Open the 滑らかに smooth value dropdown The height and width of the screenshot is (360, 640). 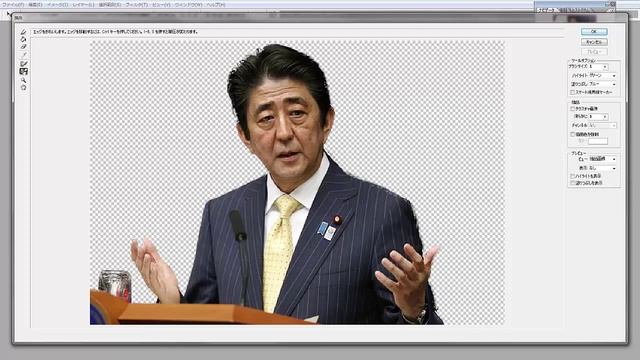click(605, 117)
